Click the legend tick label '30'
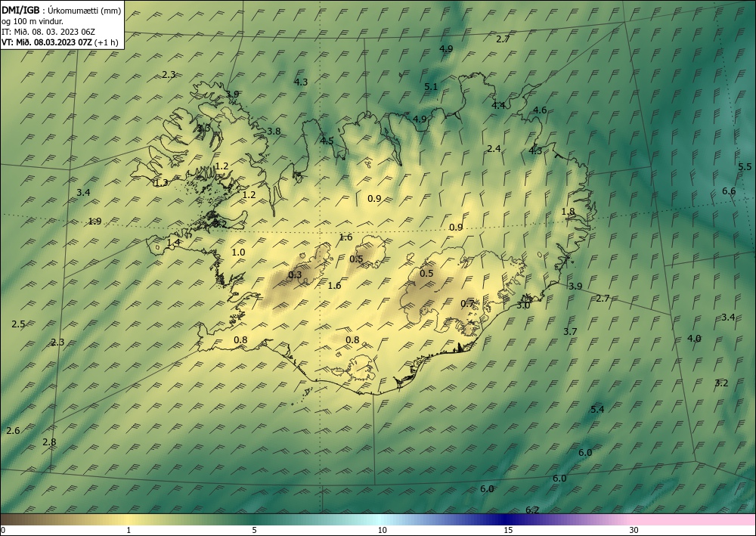This screenshot has width=756, height=536. [x=634, y=531]
